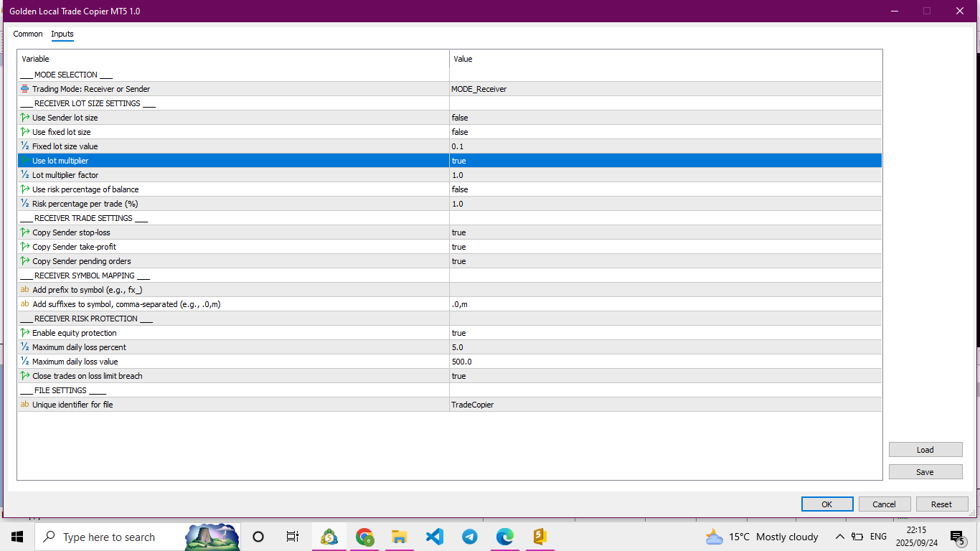
Task: Click the ½ icon beside Lot multiplier factor
Action: coord(25,175)
